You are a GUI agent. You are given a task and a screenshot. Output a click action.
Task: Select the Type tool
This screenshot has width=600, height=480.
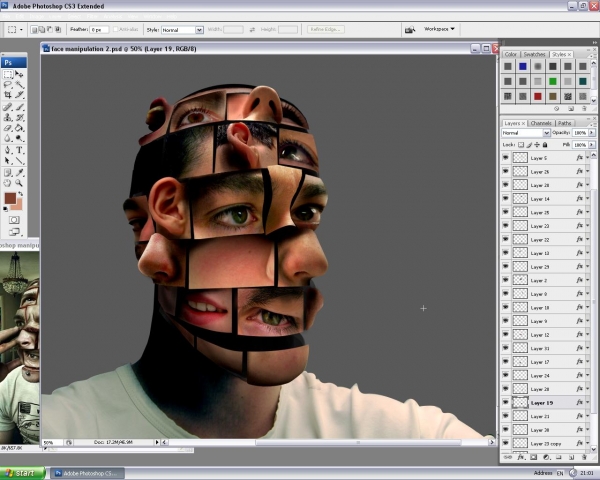point(19,150)
